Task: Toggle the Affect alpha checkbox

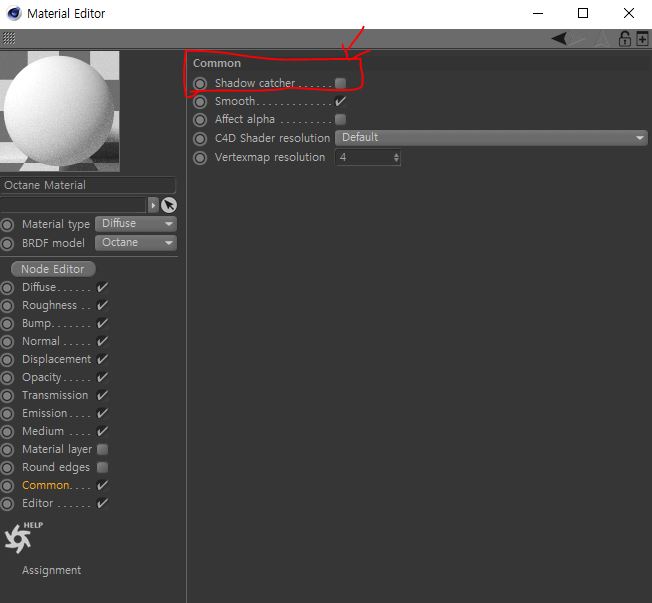Action: [340, 119]
